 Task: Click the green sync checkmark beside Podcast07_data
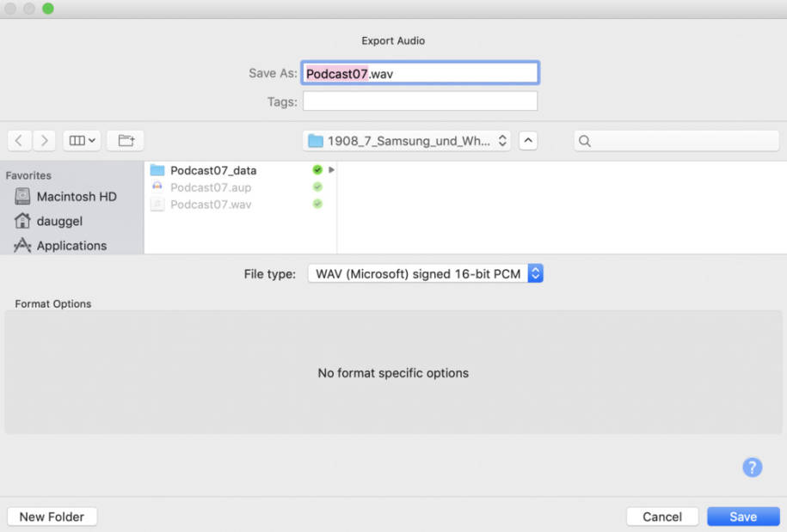click(317, 170)
